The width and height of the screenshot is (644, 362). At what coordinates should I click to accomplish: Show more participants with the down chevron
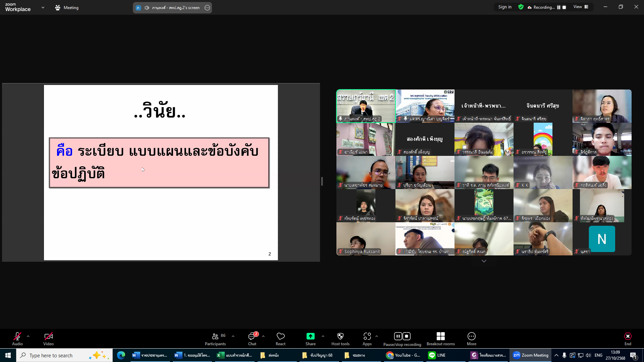484,261
